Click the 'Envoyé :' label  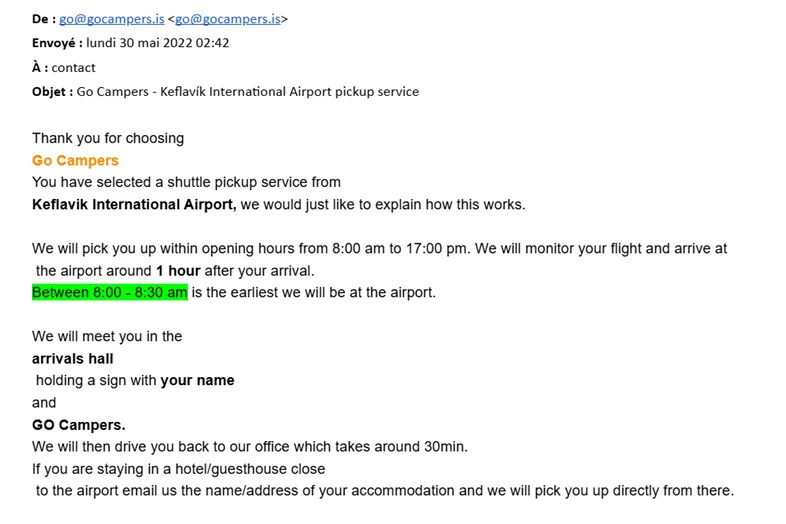(57, 43)
